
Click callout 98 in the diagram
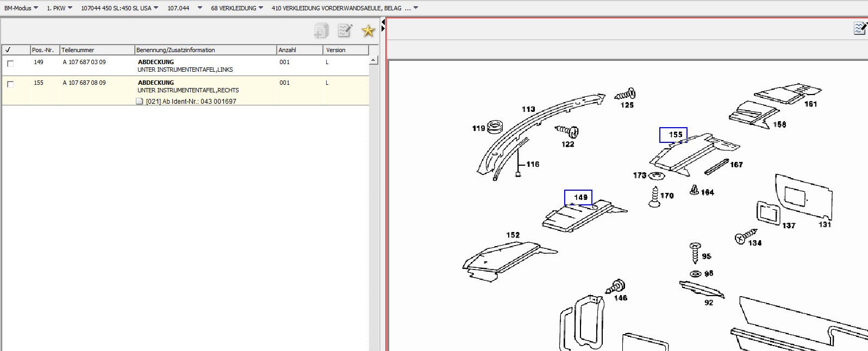click(709, 273)
